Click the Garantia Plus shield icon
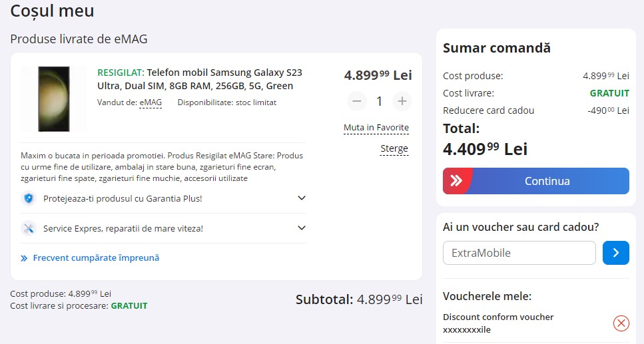644x344 pixels. [x=28, y=198]
